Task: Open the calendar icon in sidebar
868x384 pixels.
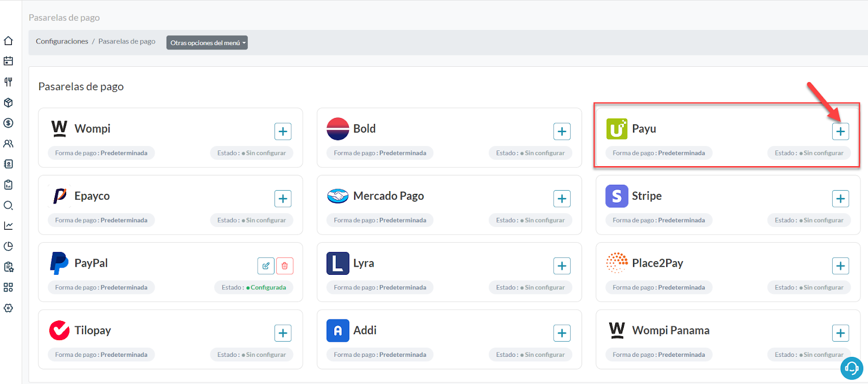Action: point(8,61)
